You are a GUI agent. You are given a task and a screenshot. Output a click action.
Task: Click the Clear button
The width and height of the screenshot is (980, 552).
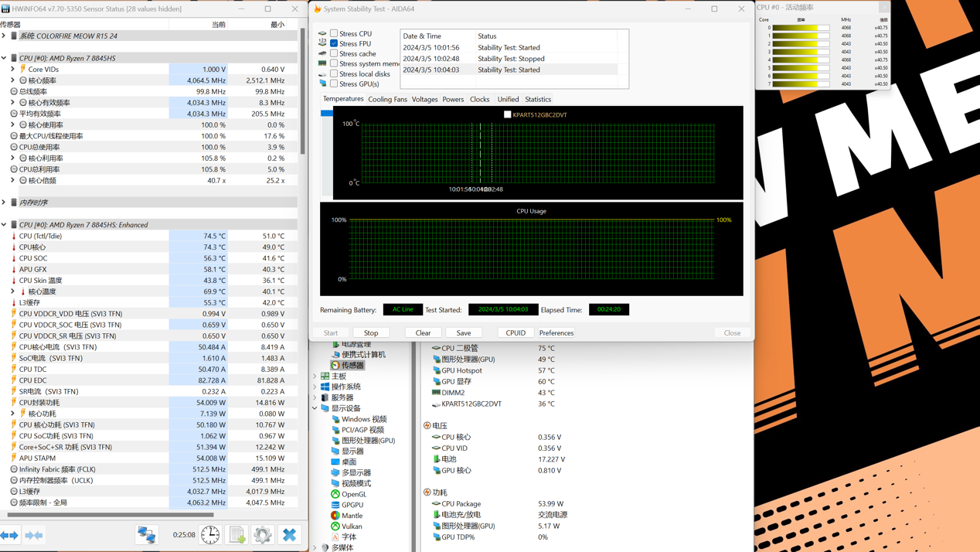(423, 332)
